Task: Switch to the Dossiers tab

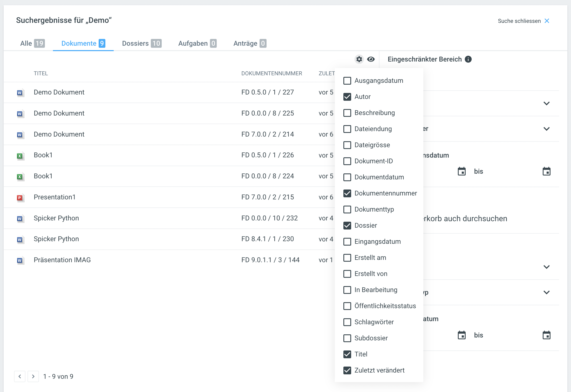Action: 141,43
